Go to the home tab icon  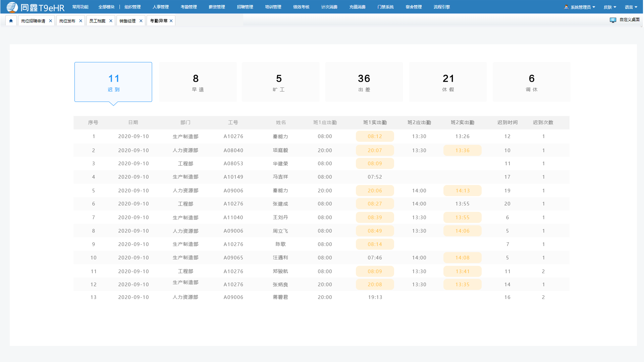11,21
